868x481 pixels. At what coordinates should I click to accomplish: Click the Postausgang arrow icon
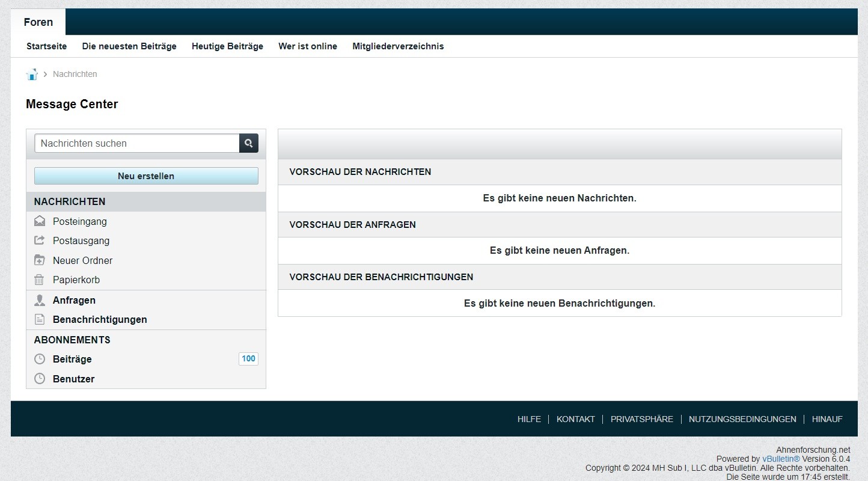(40, 240)
